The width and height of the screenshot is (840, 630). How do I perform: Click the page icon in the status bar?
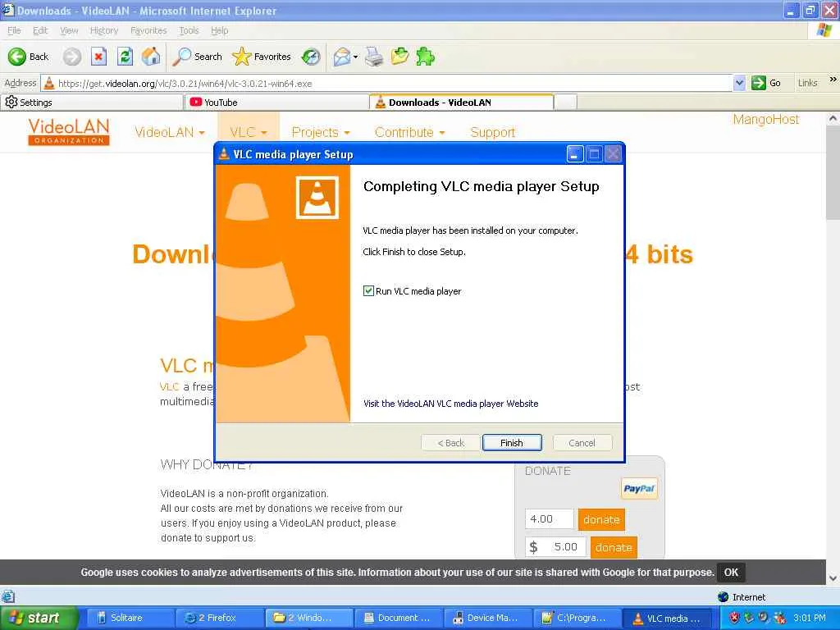[7, 597]
